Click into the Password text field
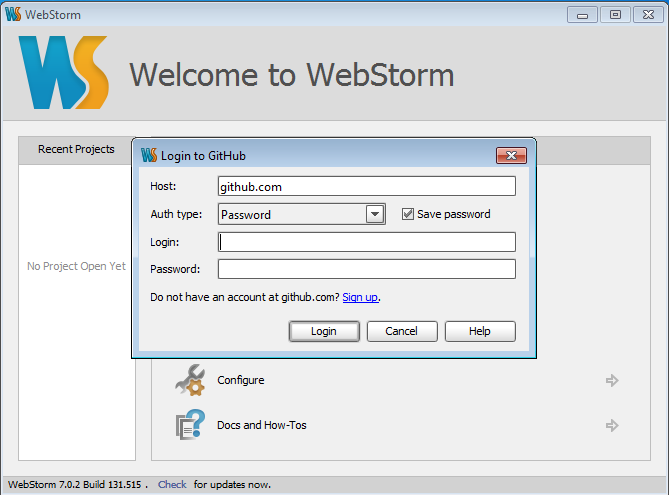 pyautogui.click(x=366, y=269)
